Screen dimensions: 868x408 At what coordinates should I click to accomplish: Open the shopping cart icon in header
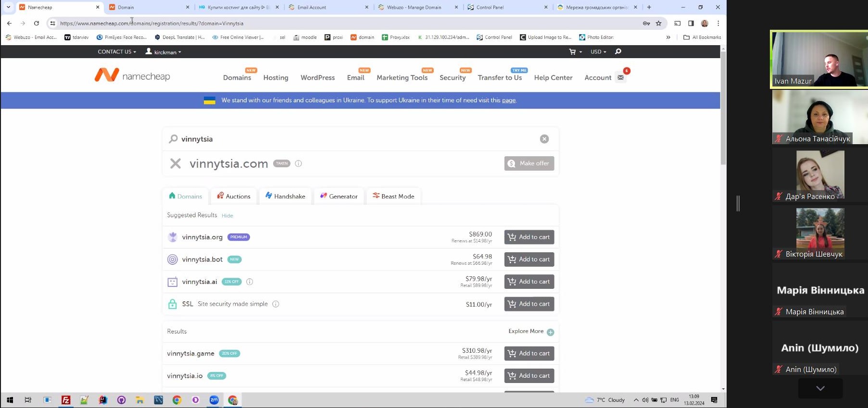(x=572, y=52)
